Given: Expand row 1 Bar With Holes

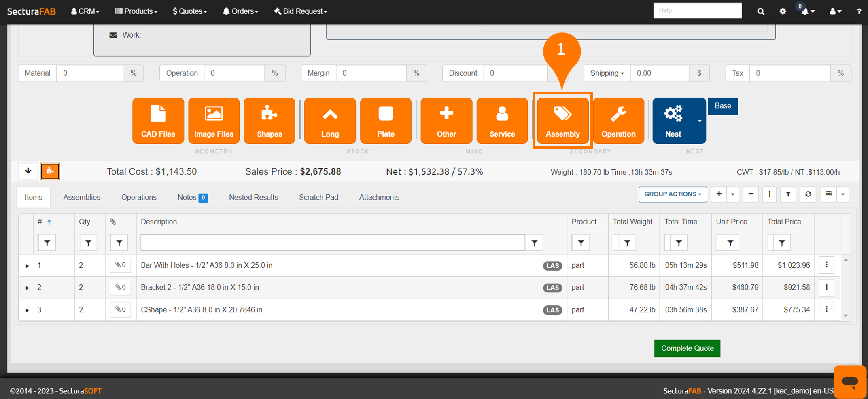Looking at the screenshot, I should tap(27, 266).
